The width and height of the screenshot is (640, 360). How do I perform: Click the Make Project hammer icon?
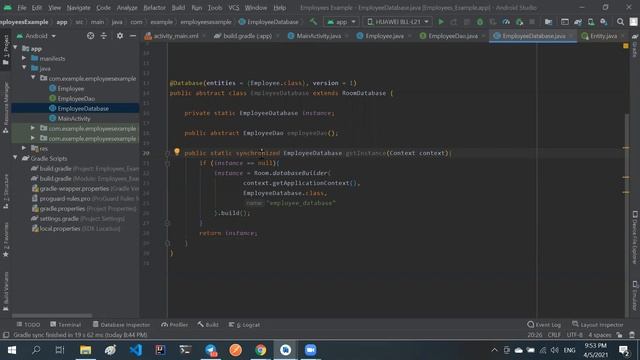[313, 22]
